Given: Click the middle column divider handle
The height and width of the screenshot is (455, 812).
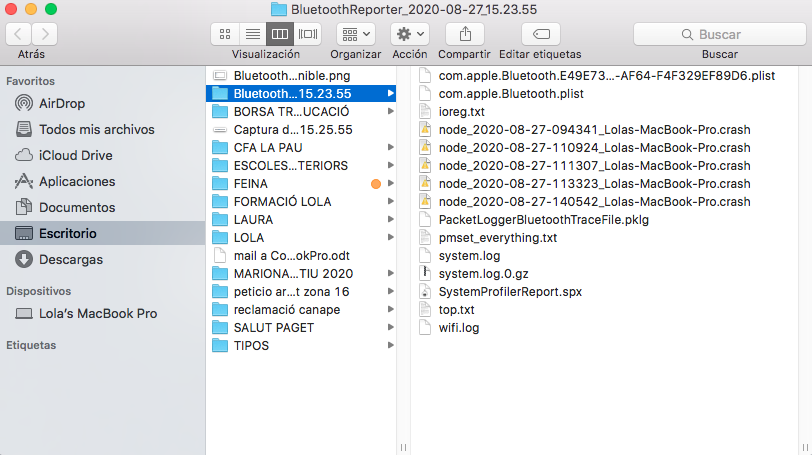Looking at the screenshot, I should point(403,447).
